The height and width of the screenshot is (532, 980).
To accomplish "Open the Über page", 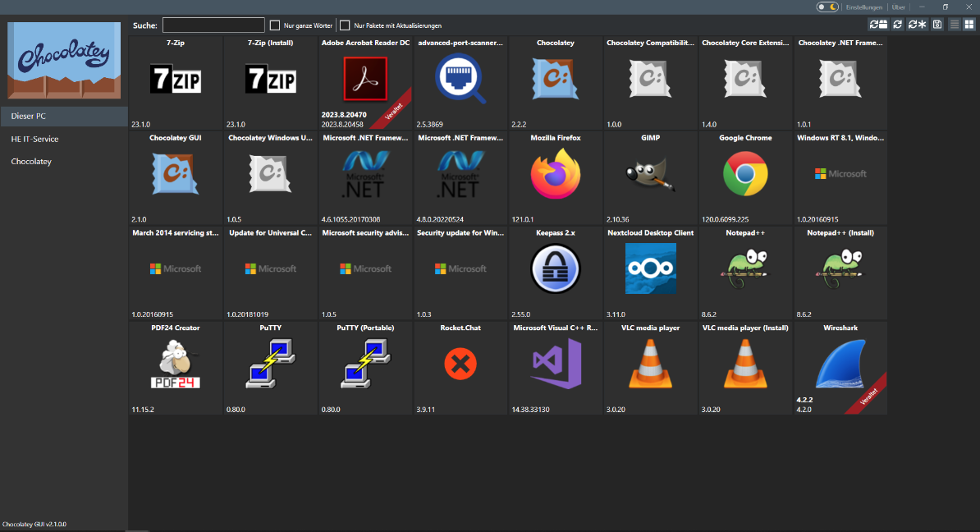I will pyautogui.click(x=899, y=7).
